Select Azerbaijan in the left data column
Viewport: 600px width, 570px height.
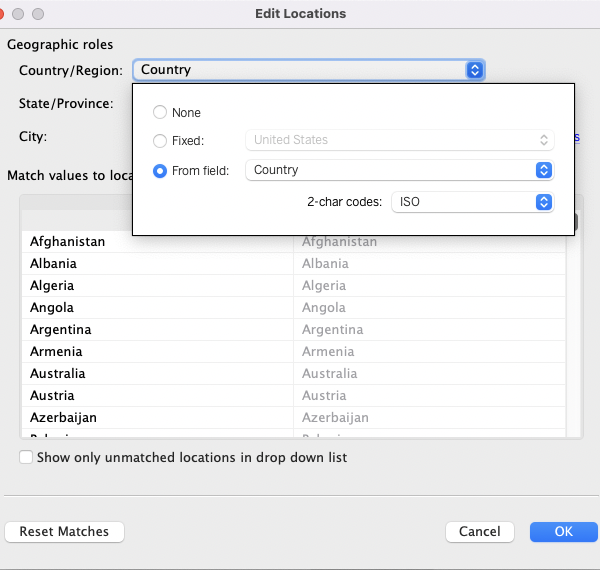click(63, 418)
